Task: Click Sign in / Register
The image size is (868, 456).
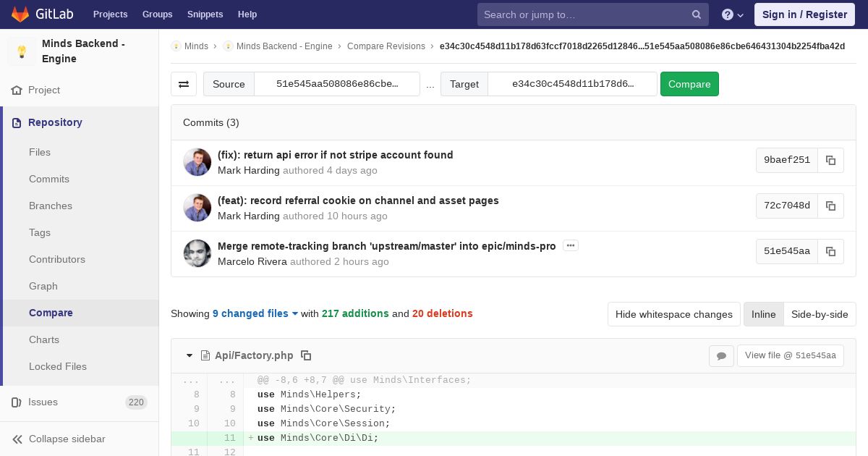Action: 804,14
